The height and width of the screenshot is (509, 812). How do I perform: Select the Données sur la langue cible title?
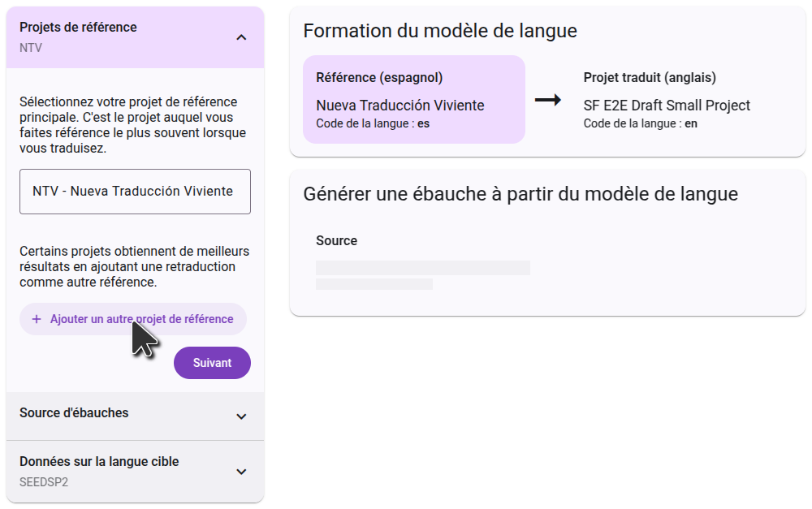[x=99, y=461]
